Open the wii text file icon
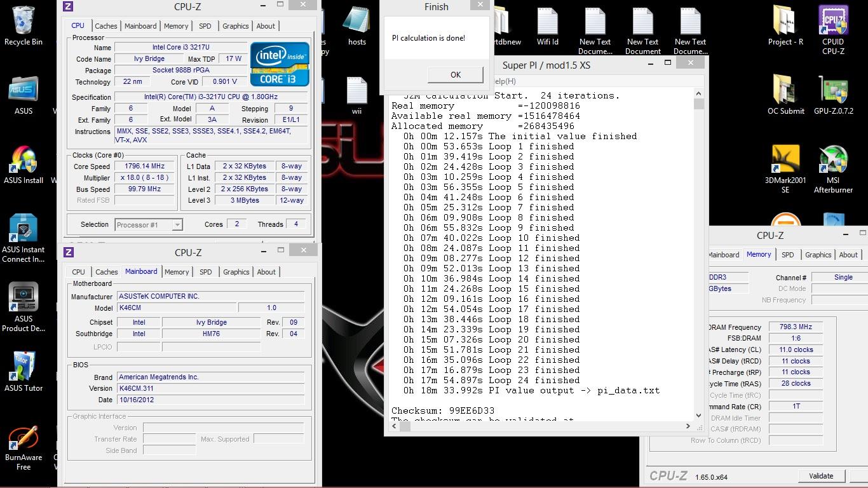Screen dimensions: 868x488 coord(357,96)
